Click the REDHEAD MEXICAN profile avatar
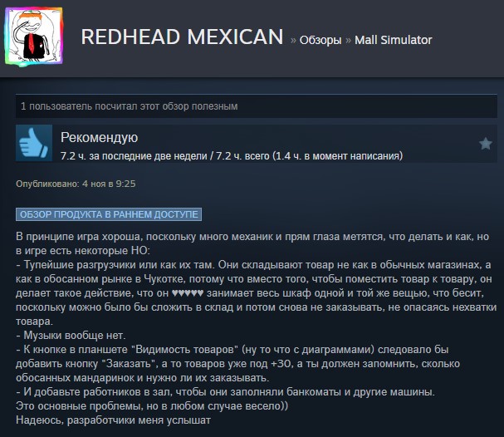504x437 pixels. [x=34, y=37]
